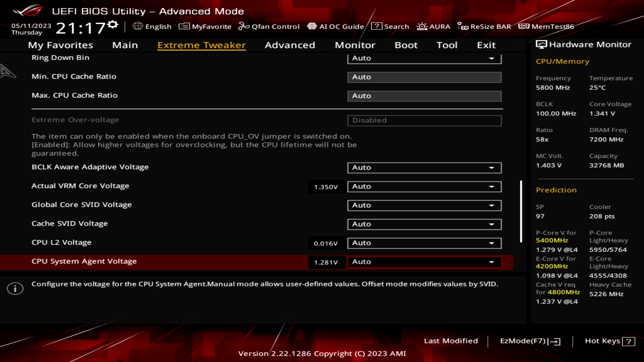Image resolution: width=644 pixels, height=362 pixels.
Task: Click the settings gear next to the clock
Action: click(113, 24)
